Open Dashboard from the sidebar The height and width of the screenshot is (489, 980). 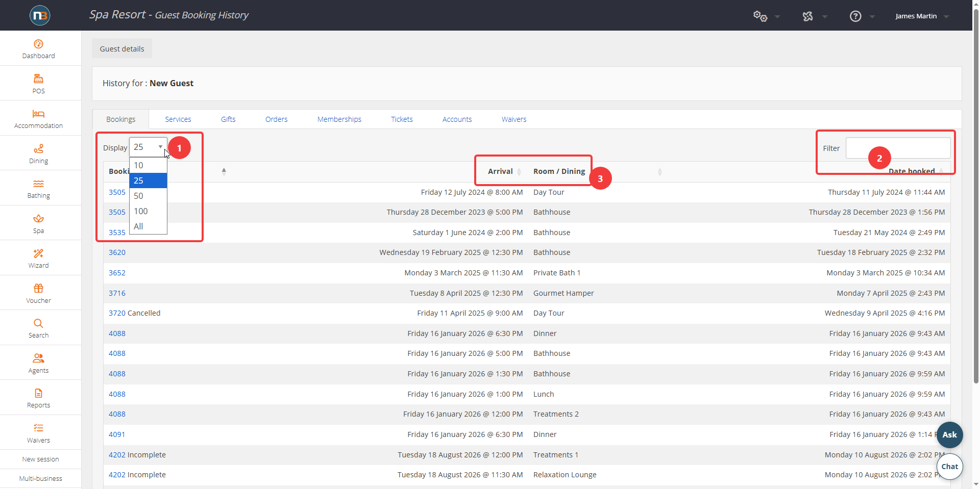click(39, 49)
